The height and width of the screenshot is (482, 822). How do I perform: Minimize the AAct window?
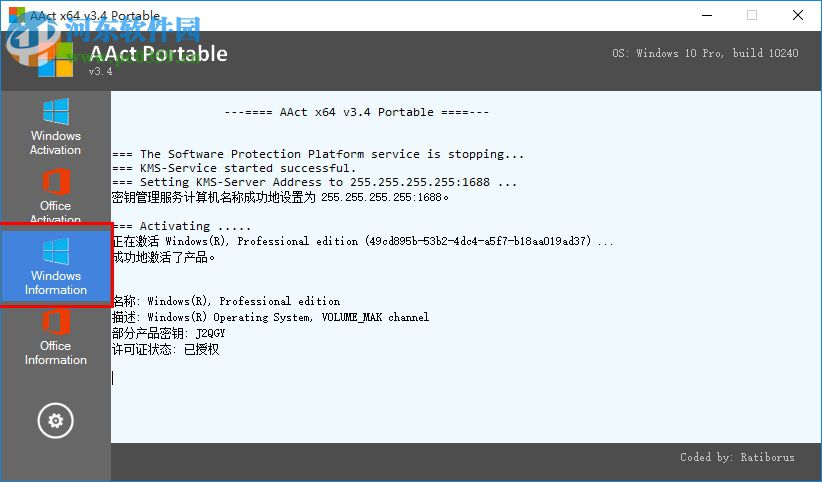pos(706,15)
